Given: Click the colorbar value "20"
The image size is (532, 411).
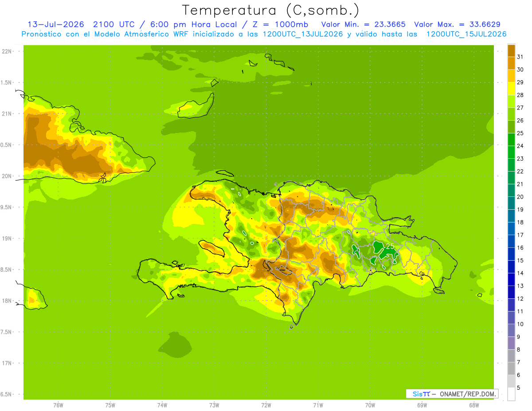Looking at the screenshot, I should coord(520,197).
